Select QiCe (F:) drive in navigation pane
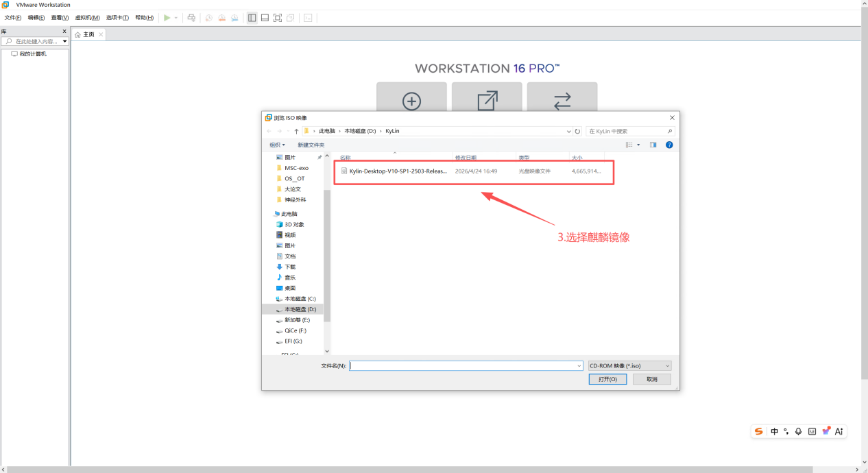868x473 pixels. click(291, 330)
